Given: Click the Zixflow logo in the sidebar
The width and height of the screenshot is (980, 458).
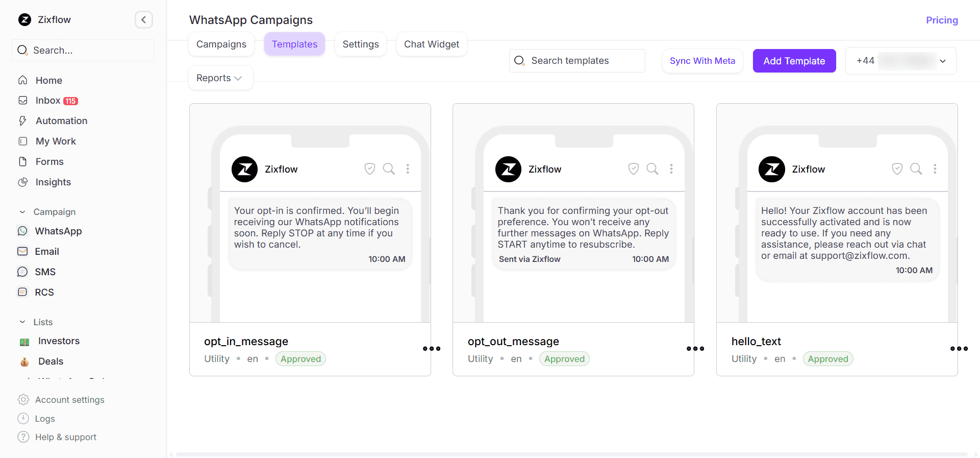Looking at the screenshot, I should tap(24, 20).
